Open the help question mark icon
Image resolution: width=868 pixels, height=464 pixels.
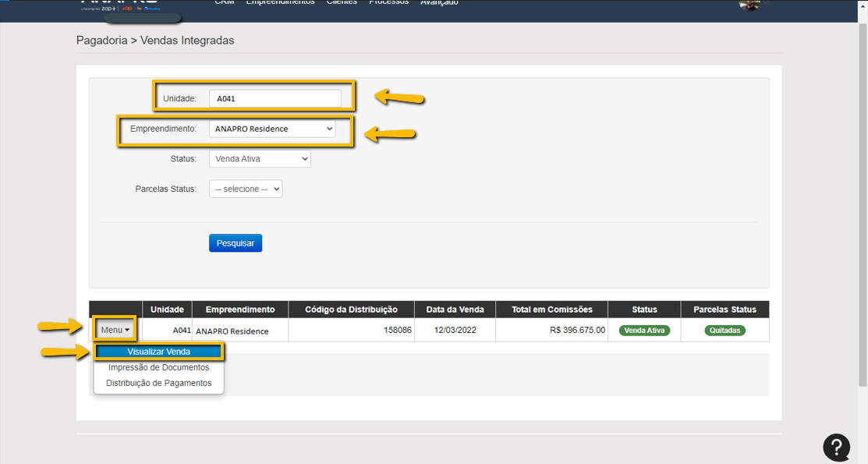pyautogui.click(x=836, y=447)
